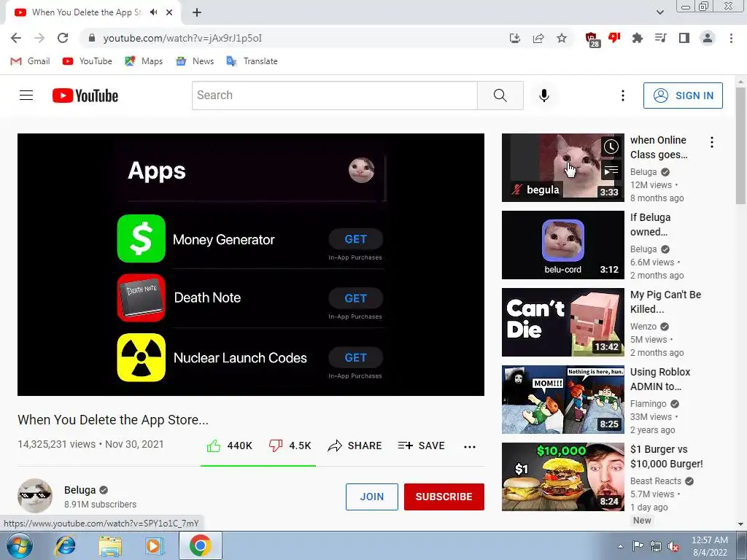Viewport: 747px width, 560px height.
Task: Click the address bar URL
Action: point(182,38)
